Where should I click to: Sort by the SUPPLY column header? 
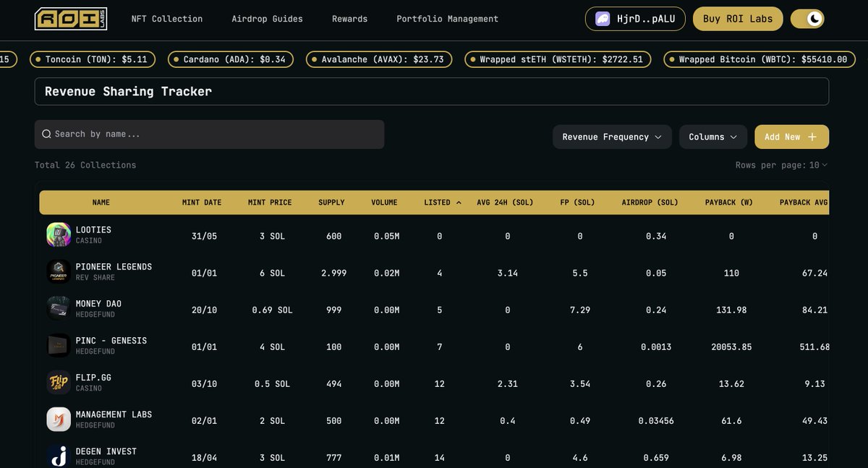[331, 203]
